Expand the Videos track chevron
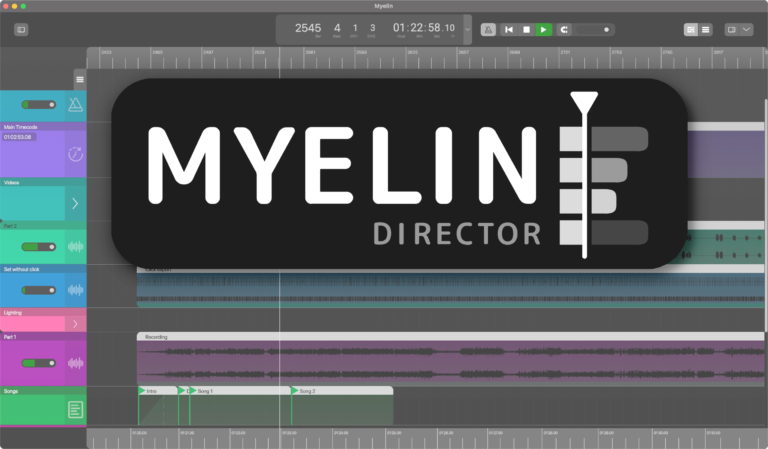This screenshot has width=768, height=449. pyautogui.click(x=75, y=203)
